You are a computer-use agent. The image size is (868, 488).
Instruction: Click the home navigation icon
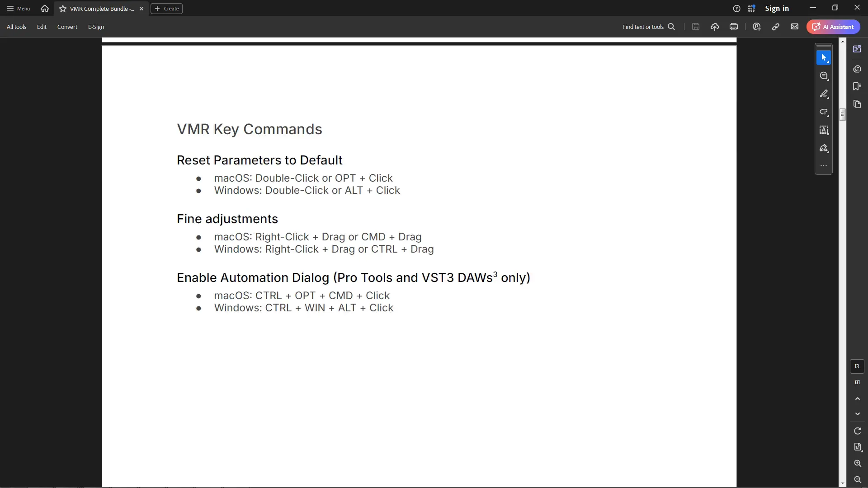44,8
